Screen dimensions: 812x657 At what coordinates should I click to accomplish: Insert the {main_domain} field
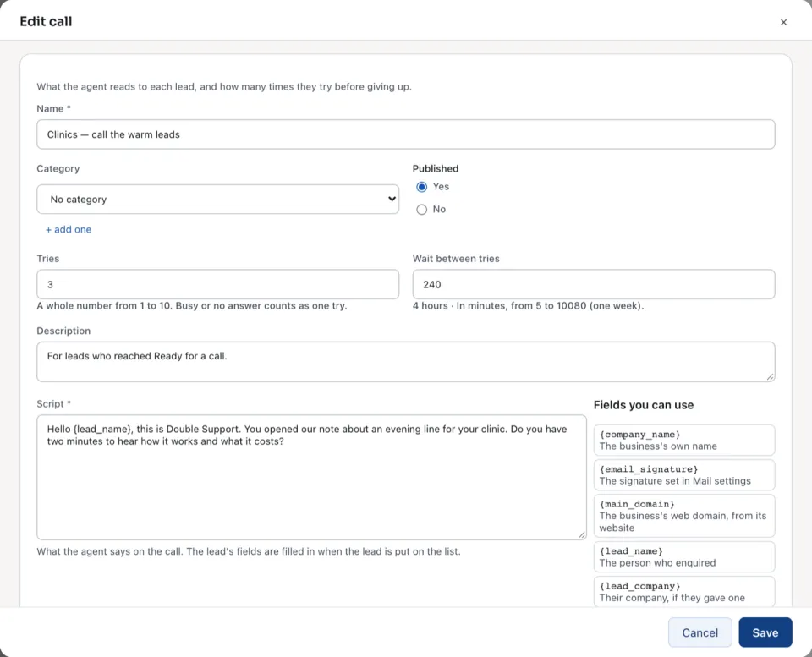(684, 516)
